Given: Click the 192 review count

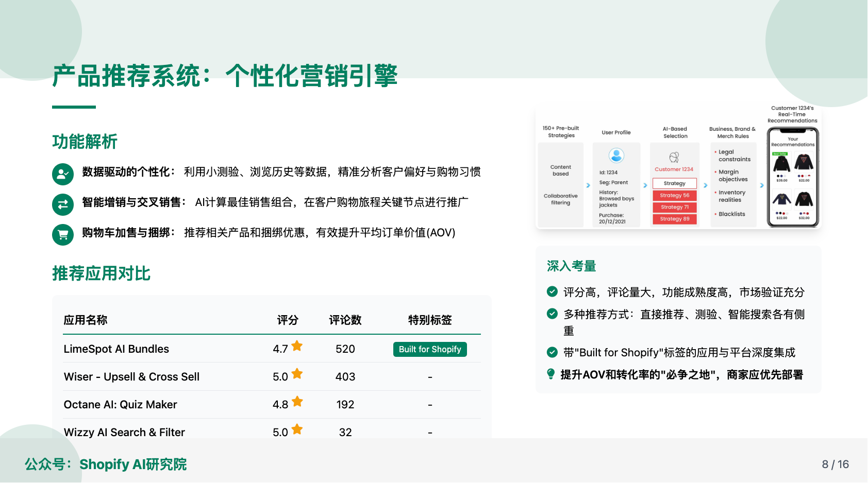Looking at the screenshot, I should (x=345, y=405).
